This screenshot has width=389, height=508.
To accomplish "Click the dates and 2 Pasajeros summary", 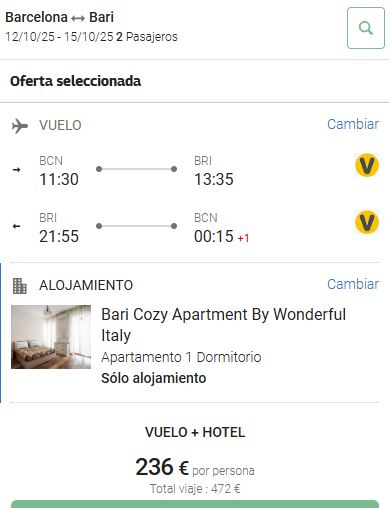I will 91,37.
